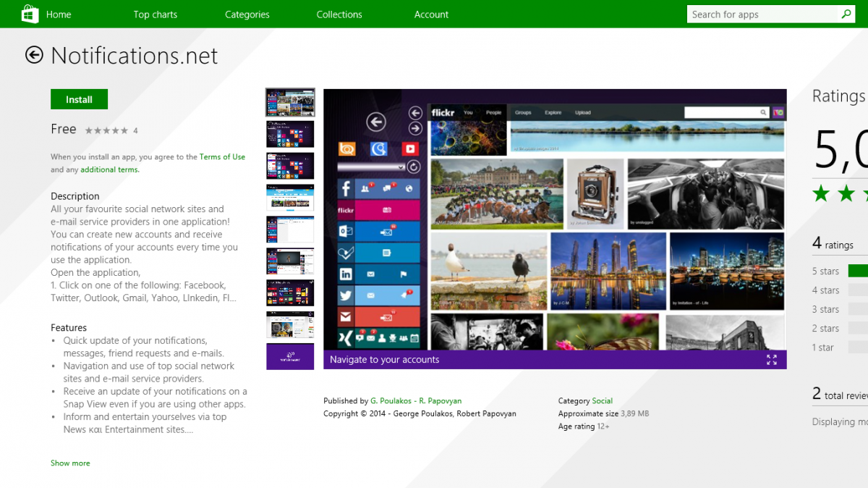The width and height of the screenshot is (868, 488).
Task: Click the Notifications.net page title
Action: (x=135, y=56)
